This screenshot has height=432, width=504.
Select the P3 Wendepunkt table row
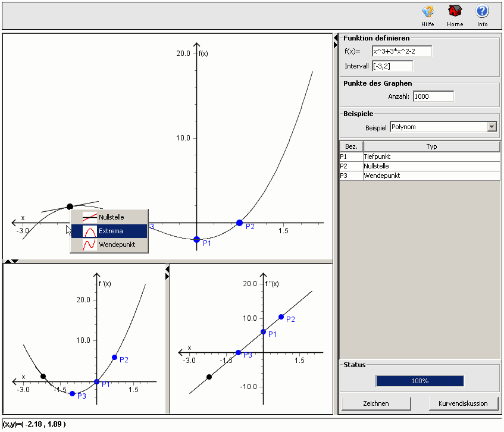(420, 176)
